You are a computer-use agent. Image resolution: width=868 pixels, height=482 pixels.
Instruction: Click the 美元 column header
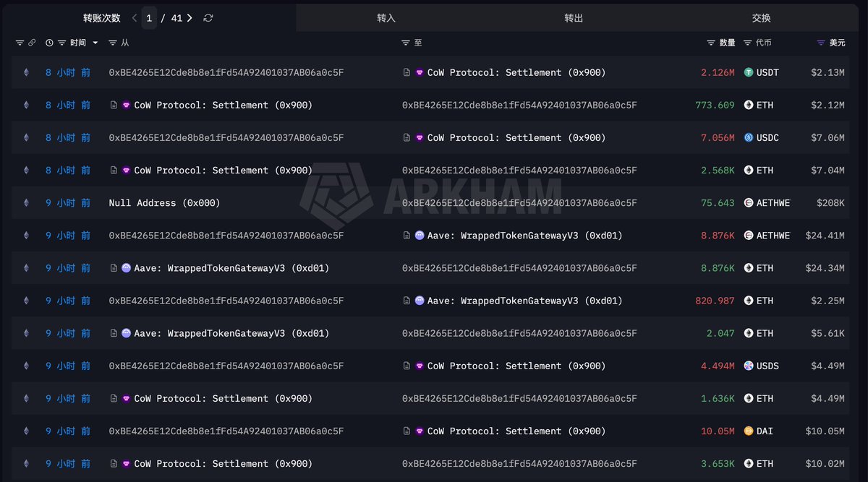837,43
